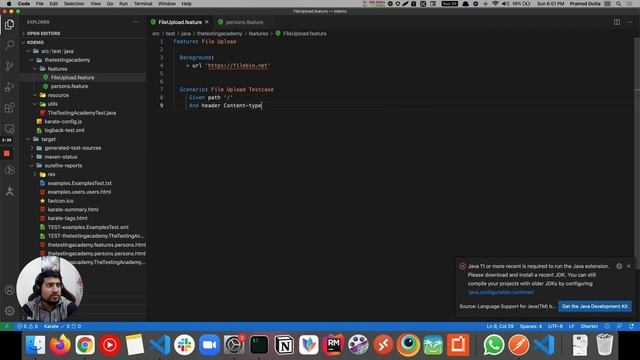Screen dimensions: 640x360
Task: Open the Help menu
Action: (x=187, y=4)
